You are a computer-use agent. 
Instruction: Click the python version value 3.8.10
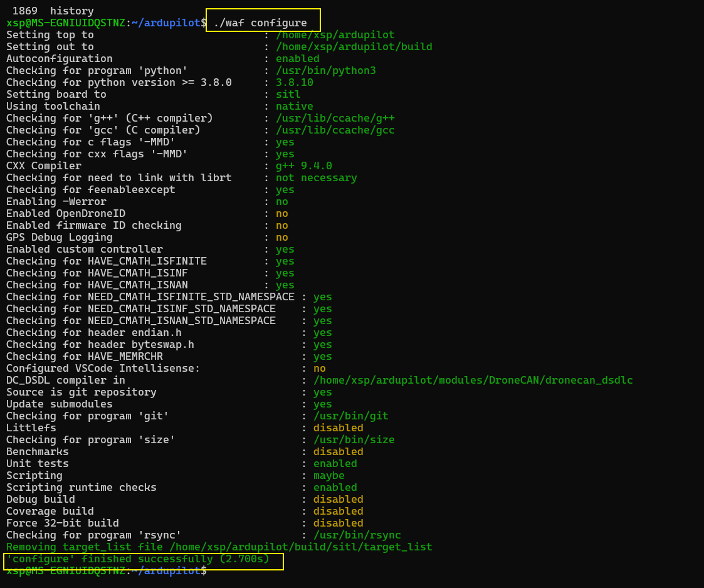(294, 82)
